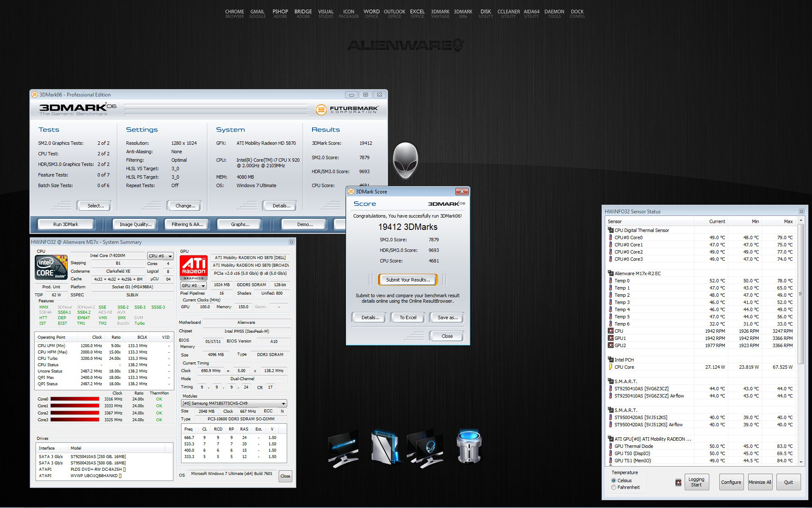Click Select... under Tests
This screenshot has height=508, width=812.
94,206
